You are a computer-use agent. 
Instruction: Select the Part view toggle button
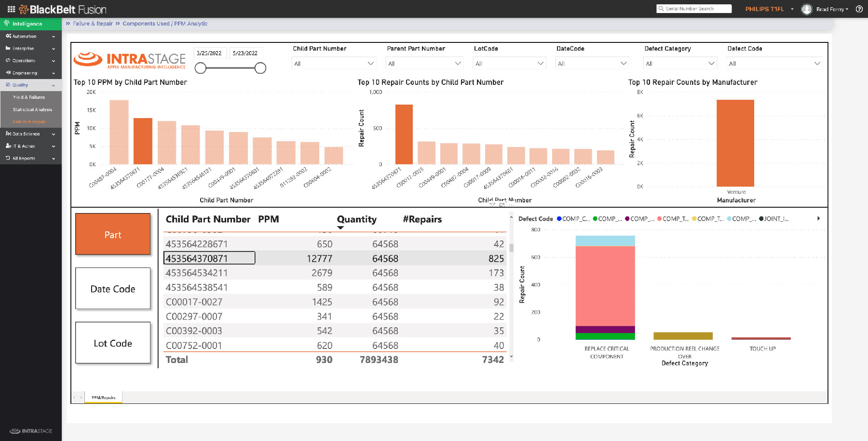tap(113, 234)
